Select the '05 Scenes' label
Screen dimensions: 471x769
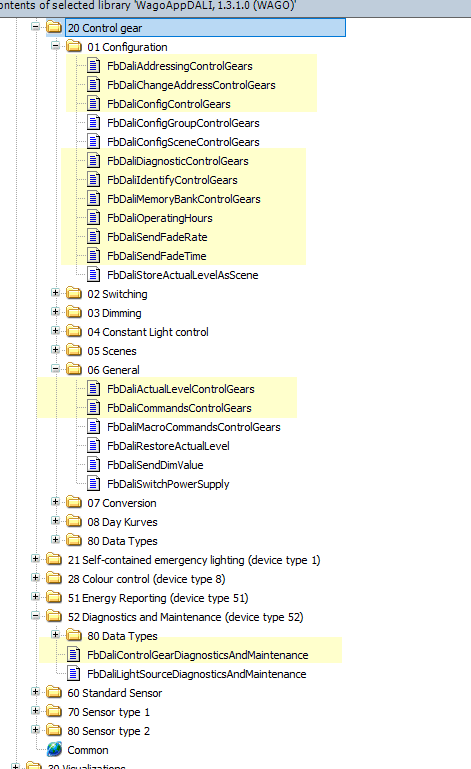(112, 351)
